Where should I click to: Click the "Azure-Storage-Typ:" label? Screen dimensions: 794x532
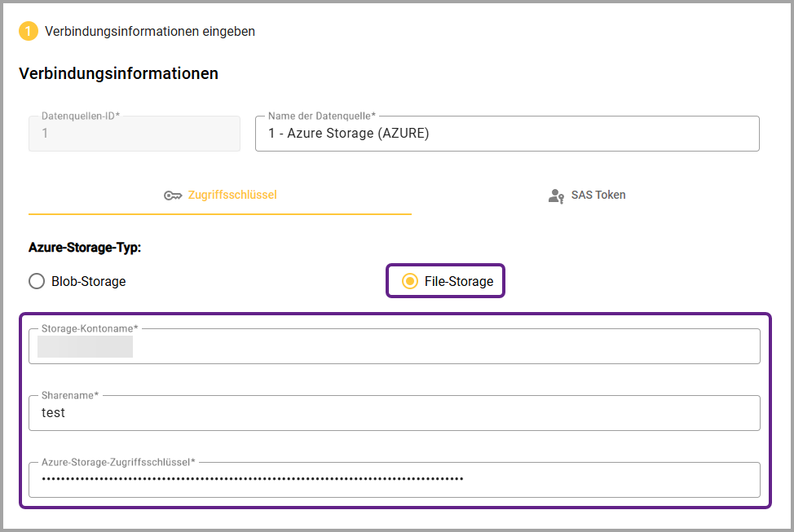tap(85, 248)
